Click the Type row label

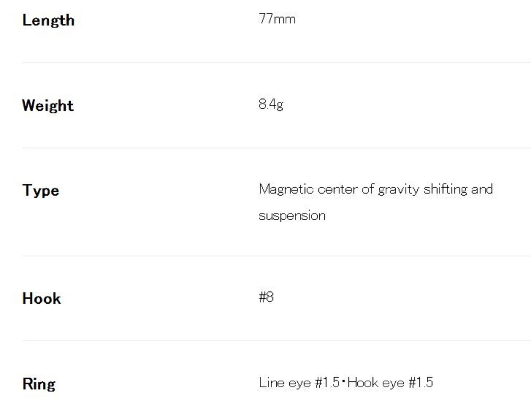[x=41, y=191]
